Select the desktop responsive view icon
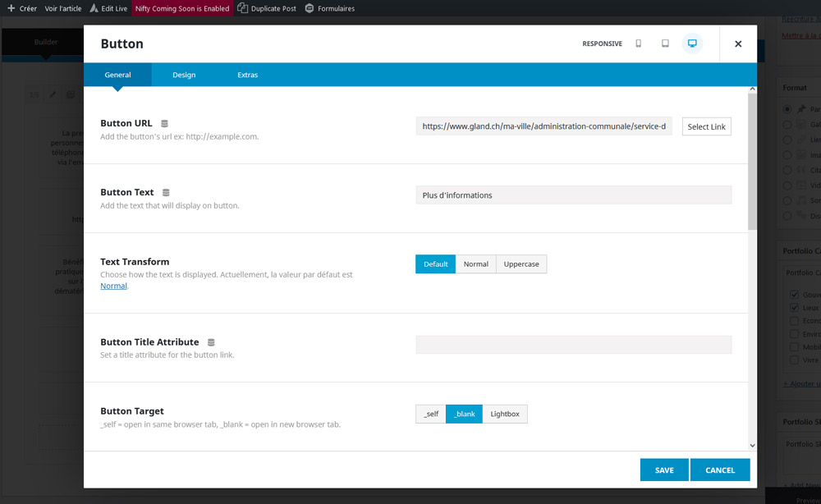821x504 pixels. click(x=692, y=44)
